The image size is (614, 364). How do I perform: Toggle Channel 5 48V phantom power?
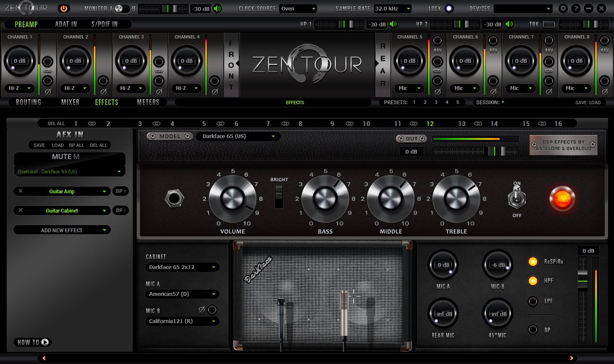coord(437,41)
